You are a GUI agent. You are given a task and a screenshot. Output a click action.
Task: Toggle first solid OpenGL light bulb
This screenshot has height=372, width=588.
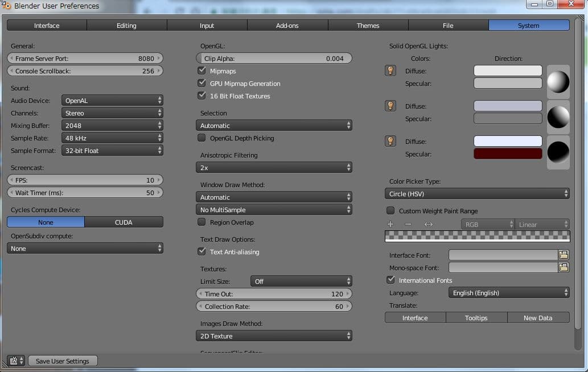(390, 71)
